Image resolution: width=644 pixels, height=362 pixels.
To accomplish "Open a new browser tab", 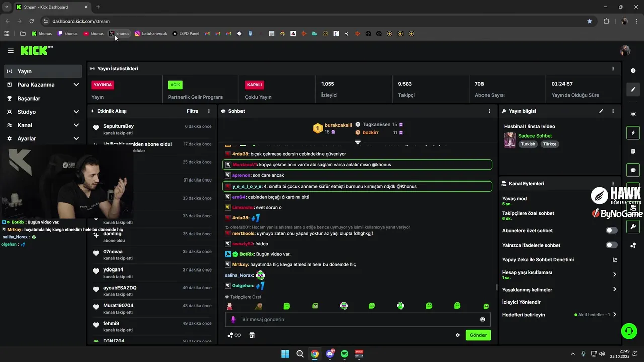I will click(98, 7).
